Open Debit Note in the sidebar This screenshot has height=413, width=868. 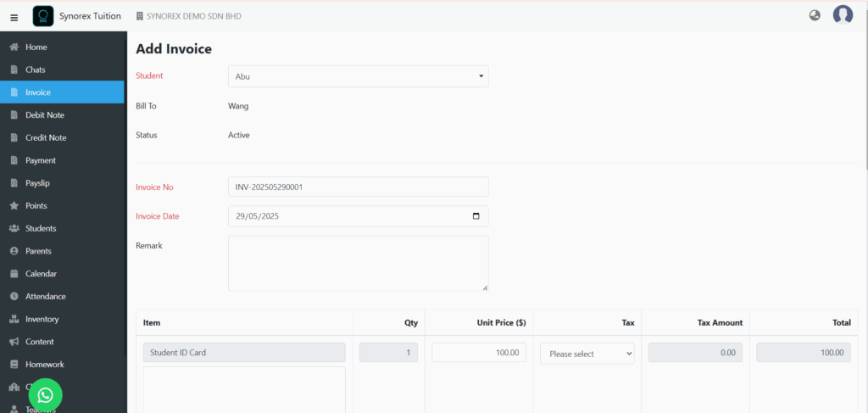click(62, 115)
